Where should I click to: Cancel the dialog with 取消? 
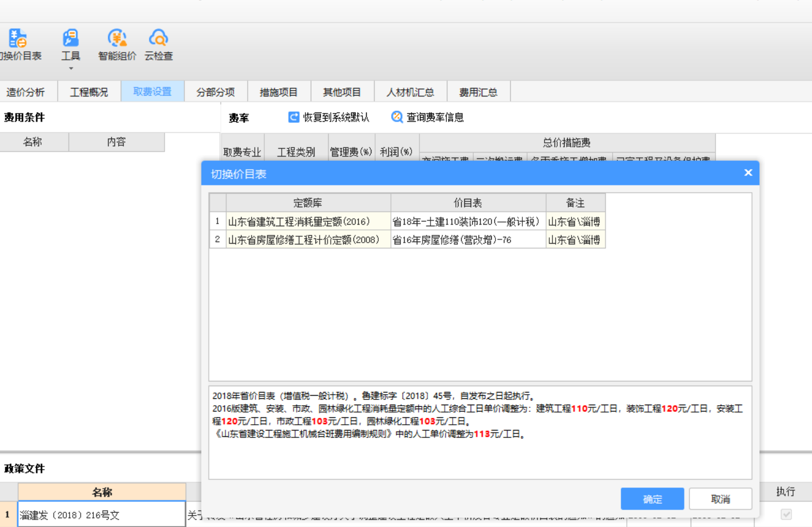720,499
